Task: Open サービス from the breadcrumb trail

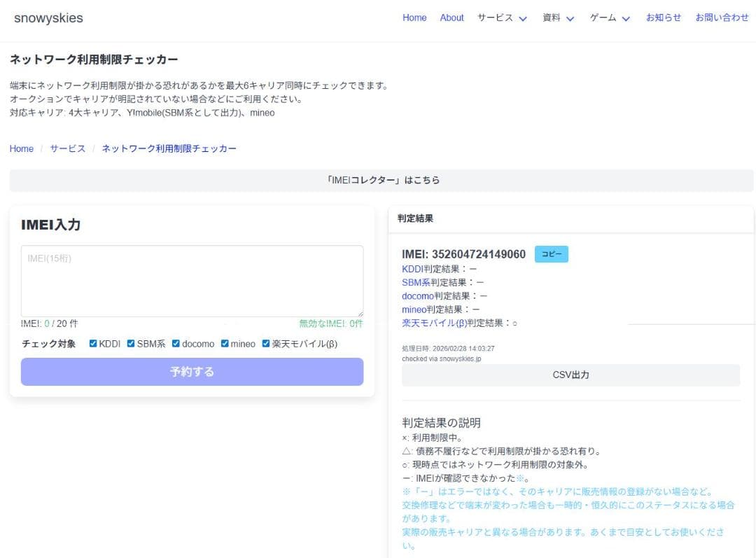Action: tap(67, 148)
